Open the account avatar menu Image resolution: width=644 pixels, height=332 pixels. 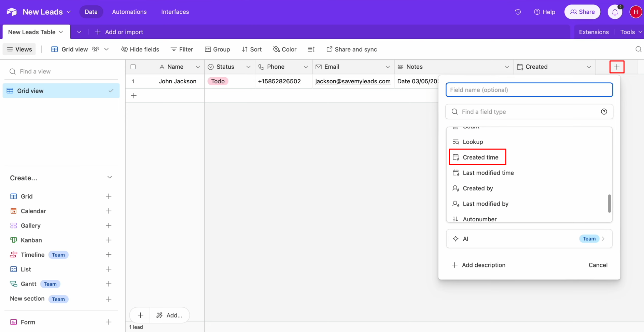[x=636, y=12]
